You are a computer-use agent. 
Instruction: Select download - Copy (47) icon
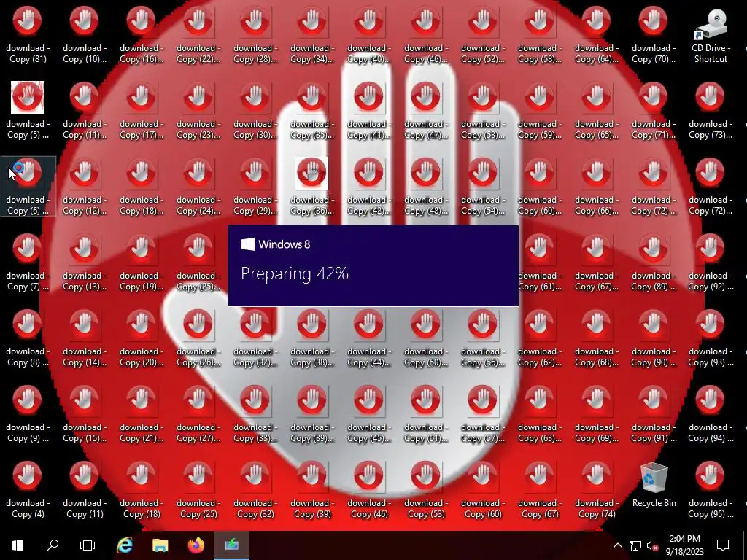coord(425,112)
